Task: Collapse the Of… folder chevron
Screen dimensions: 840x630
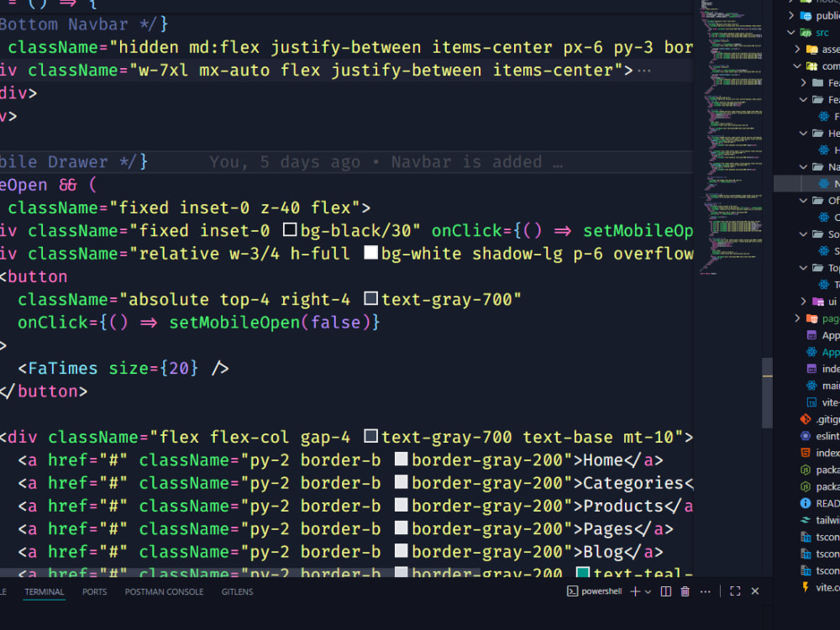Action: click(x=803, y=201)
